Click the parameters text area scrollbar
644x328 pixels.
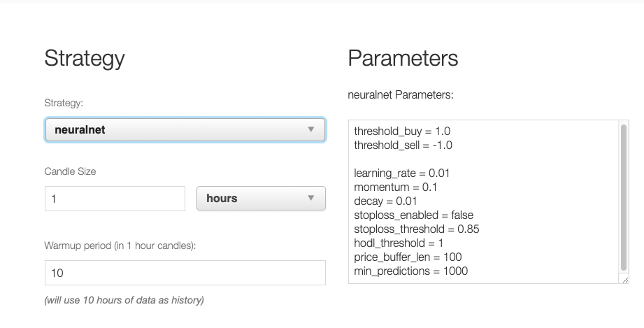(x=624, y=197)
